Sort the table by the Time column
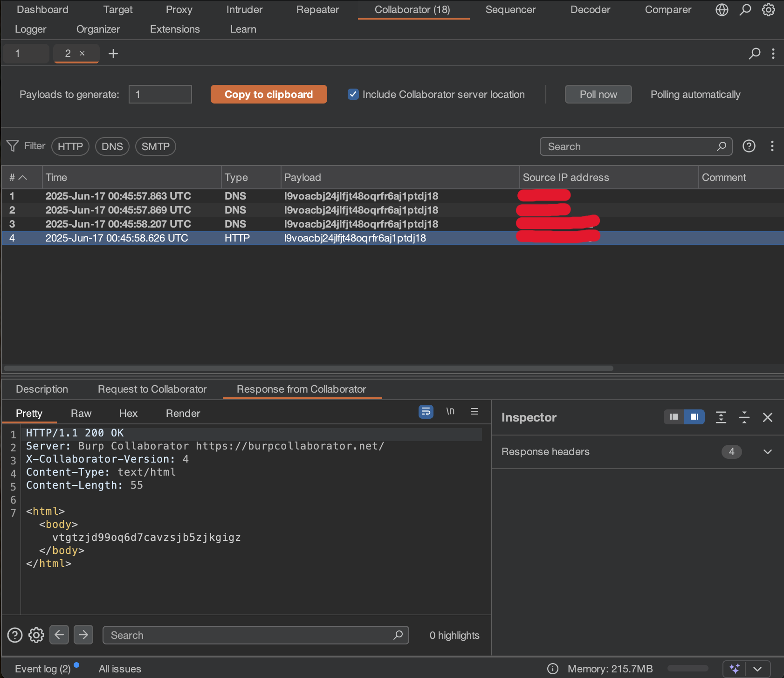This screenshot has width=784, height=678. pos(131,177)
